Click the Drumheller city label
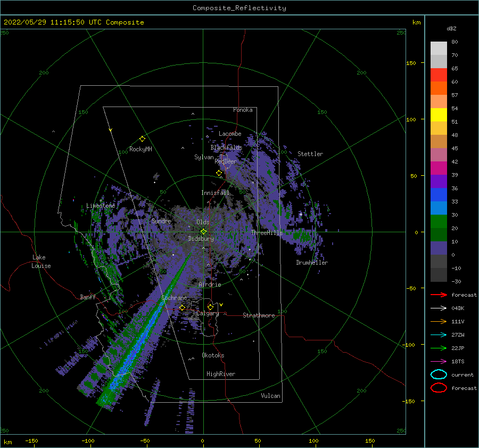The width and height of the screenshot is (479, 448). click(x=312, y=263)
